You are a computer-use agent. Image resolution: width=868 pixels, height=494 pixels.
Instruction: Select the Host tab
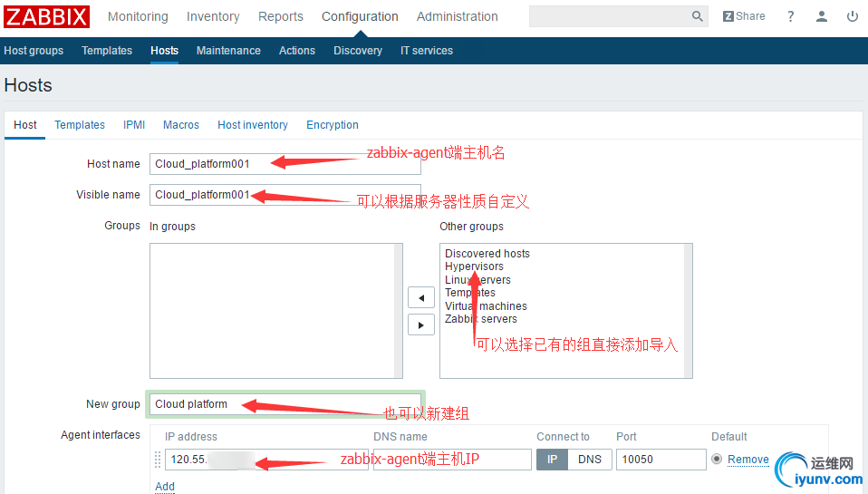click(24, 125)
